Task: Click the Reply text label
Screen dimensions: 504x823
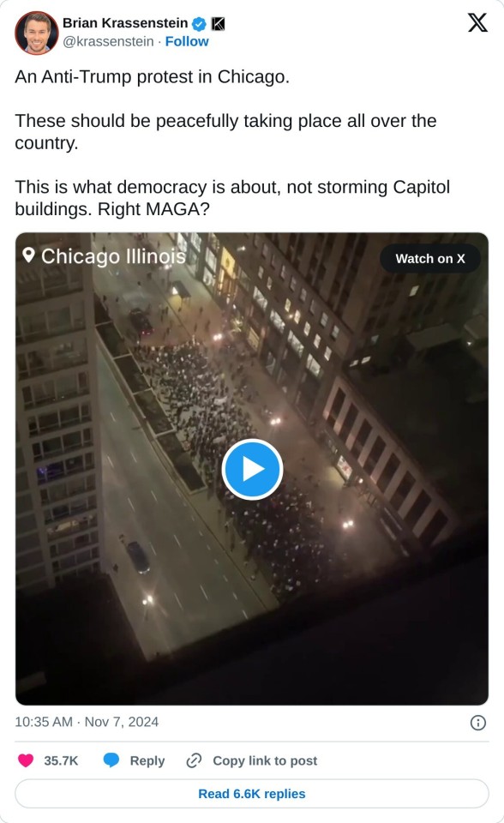Action: [x=147, y=760]
